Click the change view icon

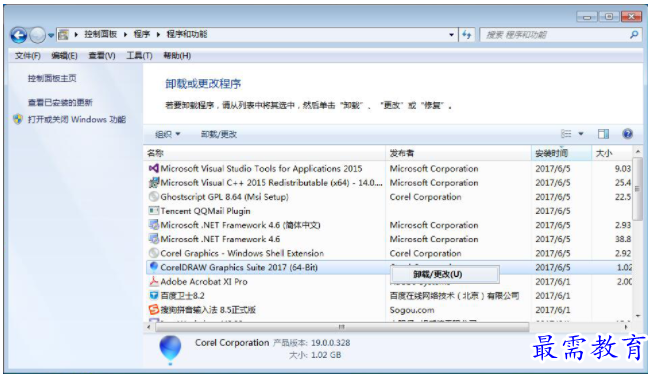tap(566, 134)
